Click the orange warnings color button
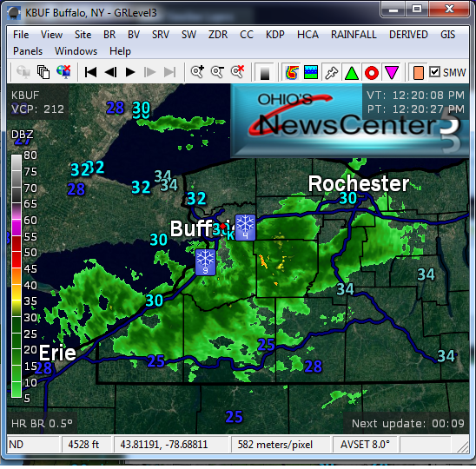Image resolution: width=476 pixels, height=469 pixels. (419, 73)
